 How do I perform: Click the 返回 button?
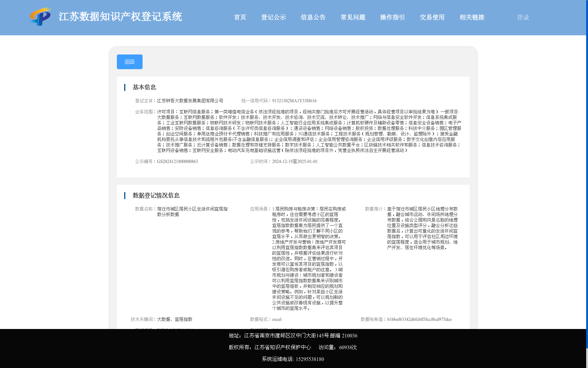point(130,62)
